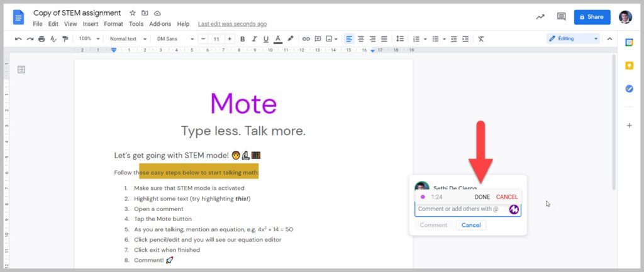644x272 pixels.
Task: Open the View menu
Action: [x=70, y=24]
